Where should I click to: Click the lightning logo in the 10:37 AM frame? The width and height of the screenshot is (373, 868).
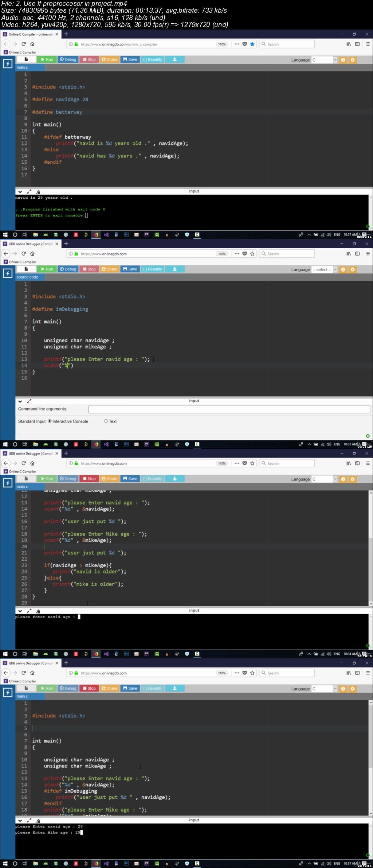[8, 693]
